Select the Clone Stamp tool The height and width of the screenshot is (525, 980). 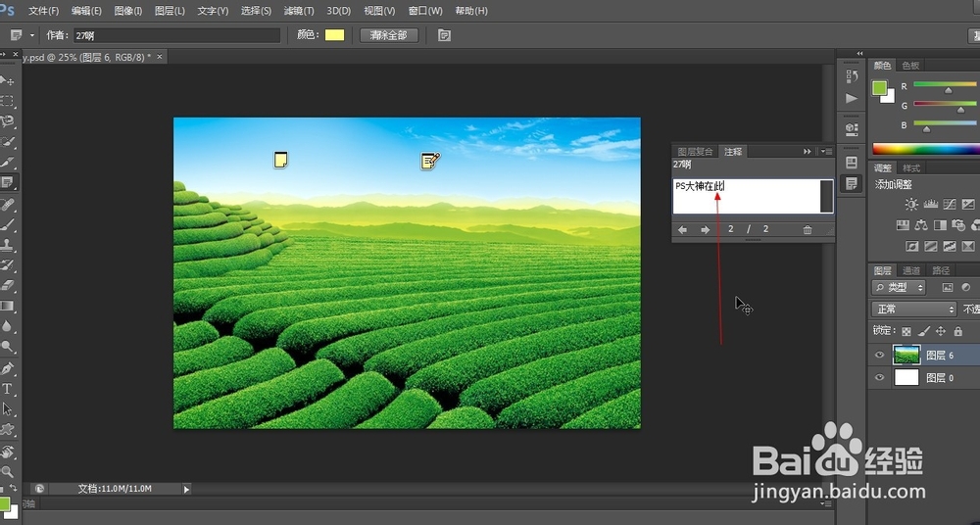(x=7, y=244)
